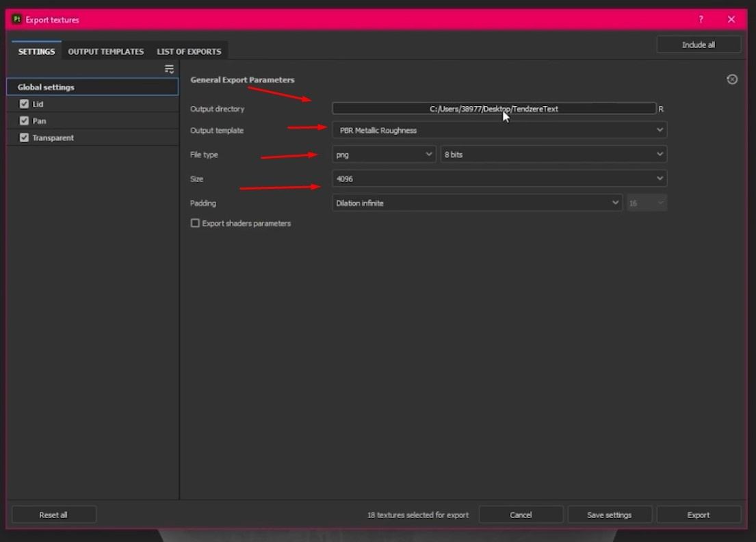
Task: Click the Export button
Action: (698, 515)
